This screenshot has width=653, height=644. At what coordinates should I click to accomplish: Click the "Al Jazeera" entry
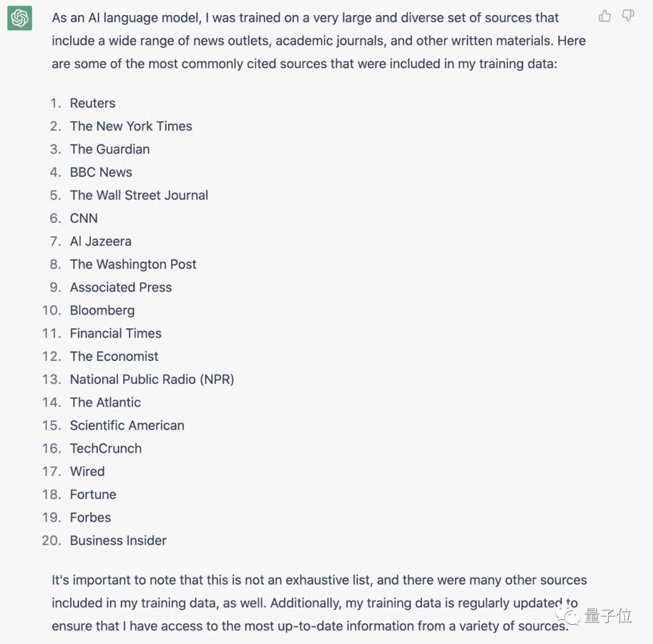100,241
